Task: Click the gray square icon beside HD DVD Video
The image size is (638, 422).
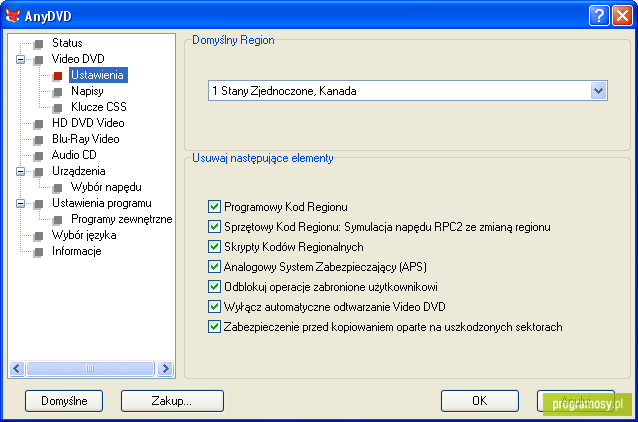Action: 39,124
